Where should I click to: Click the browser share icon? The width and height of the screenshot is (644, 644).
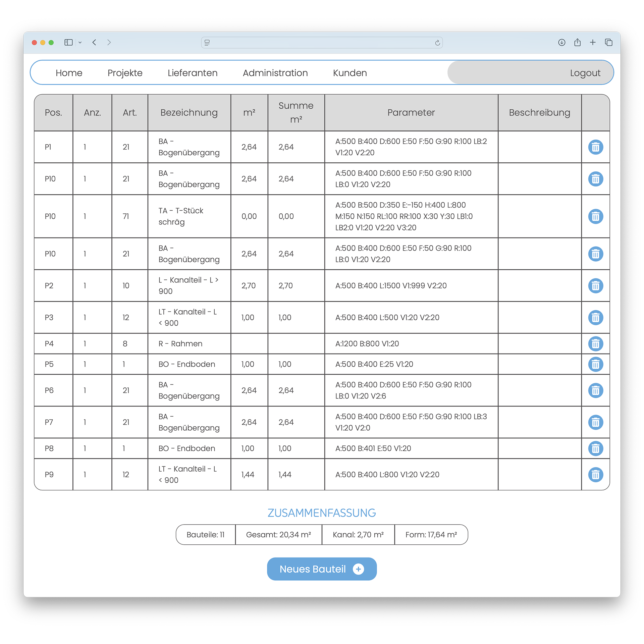577,43
